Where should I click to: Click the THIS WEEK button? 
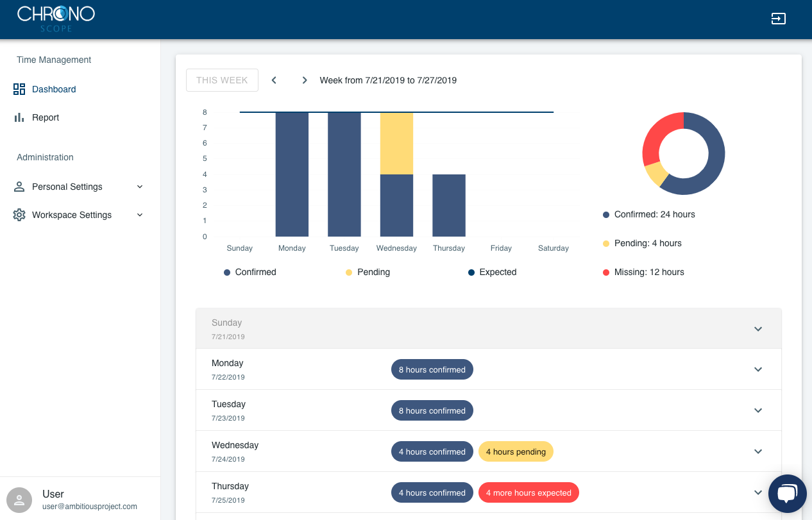tap(222, 80)
